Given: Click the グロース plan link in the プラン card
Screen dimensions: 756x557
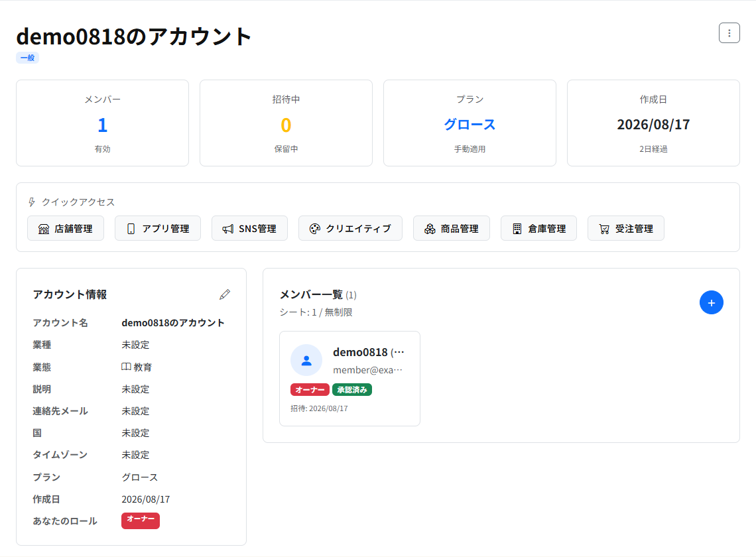Looking at the screenshot, I should click(470, 125).
